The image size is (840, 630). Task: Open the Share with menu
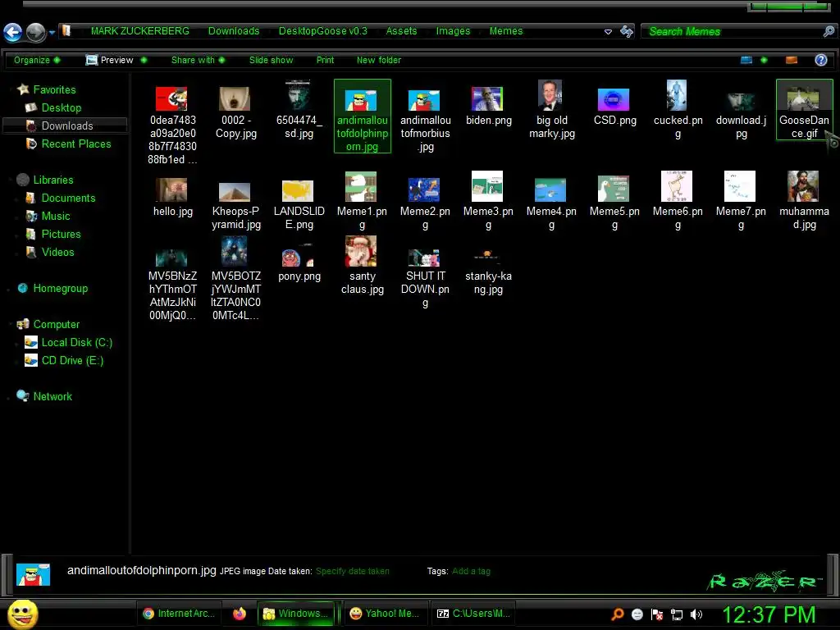point(198,60)
